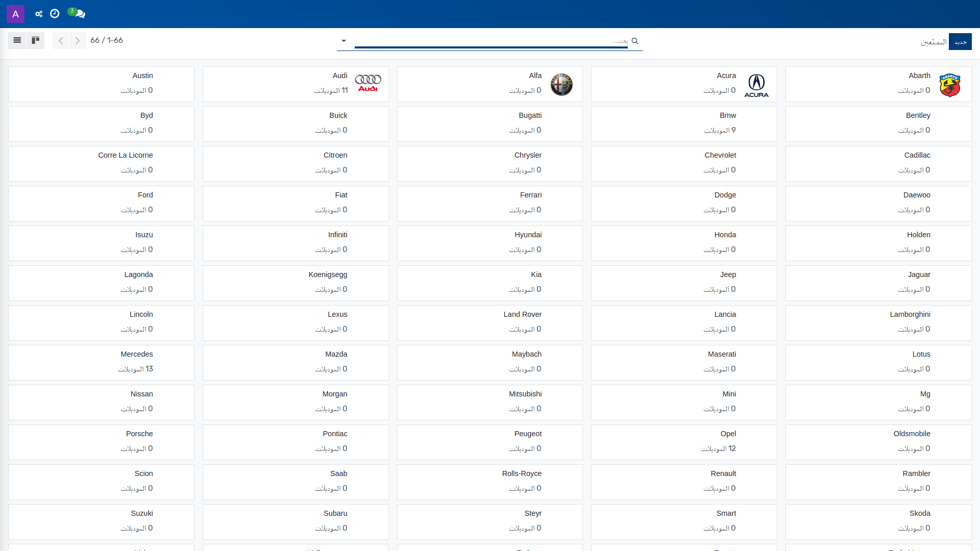Open the Mercedes brand card
980x551 pixels.
click(x=101, y=363)
